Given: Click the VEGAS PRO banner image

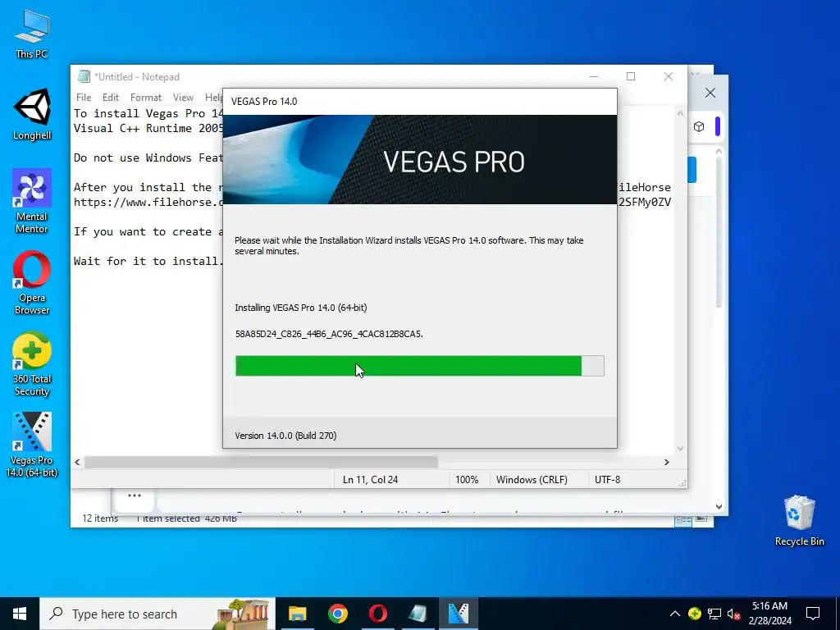Looking at the screenshot, I should 419,160.
